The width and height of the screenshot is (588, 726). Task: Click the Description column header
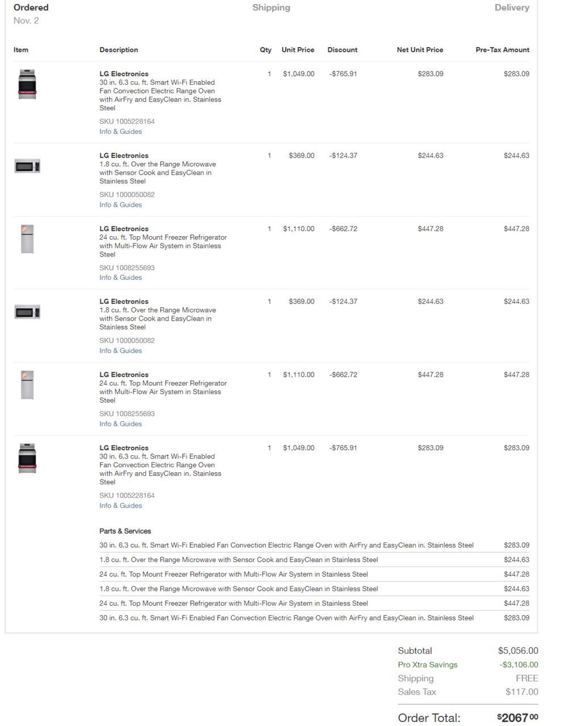click(x=119, y=50)
